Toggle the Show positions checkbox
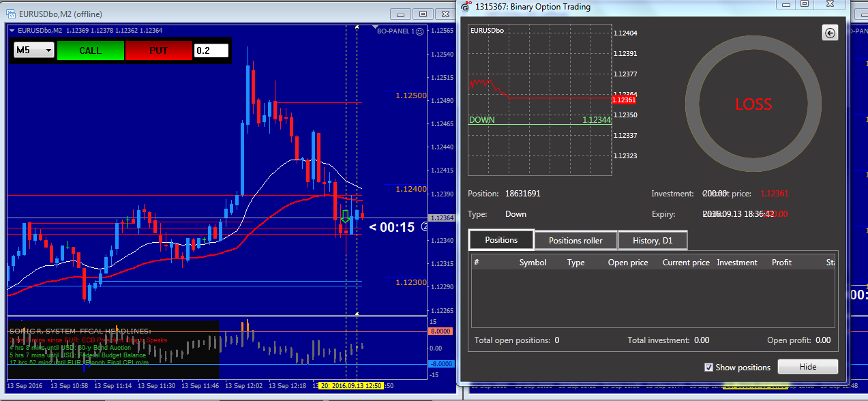Image resolution: width=868 pixels, height=401 pixels. (x=708, y=367)
